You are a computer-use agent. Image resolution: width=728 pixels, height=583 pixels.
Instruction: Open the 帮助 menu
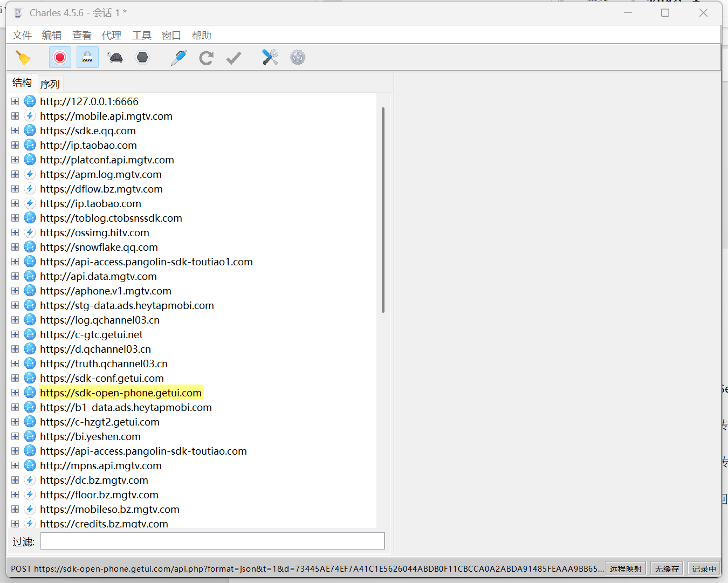(202, 35)
